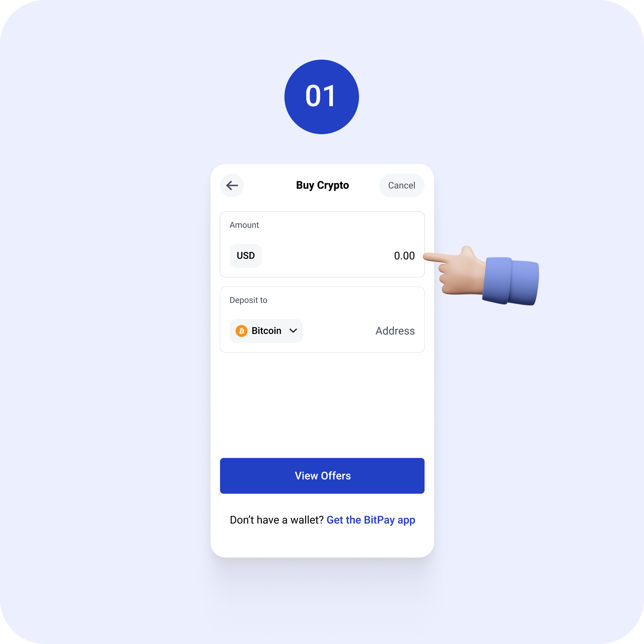The image size is (644, 644).
Task: Click the Bitcoin cryptocurrency icon
Action: point(242,330)
